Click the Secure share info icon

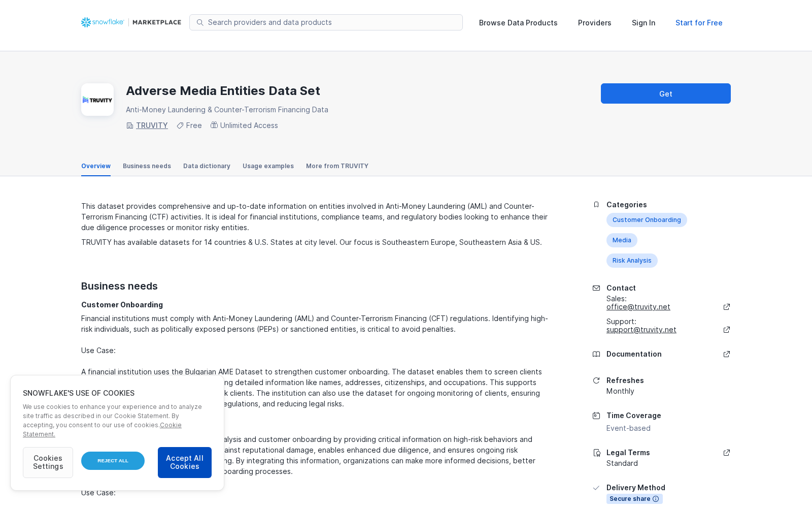[x=656, y=499]
